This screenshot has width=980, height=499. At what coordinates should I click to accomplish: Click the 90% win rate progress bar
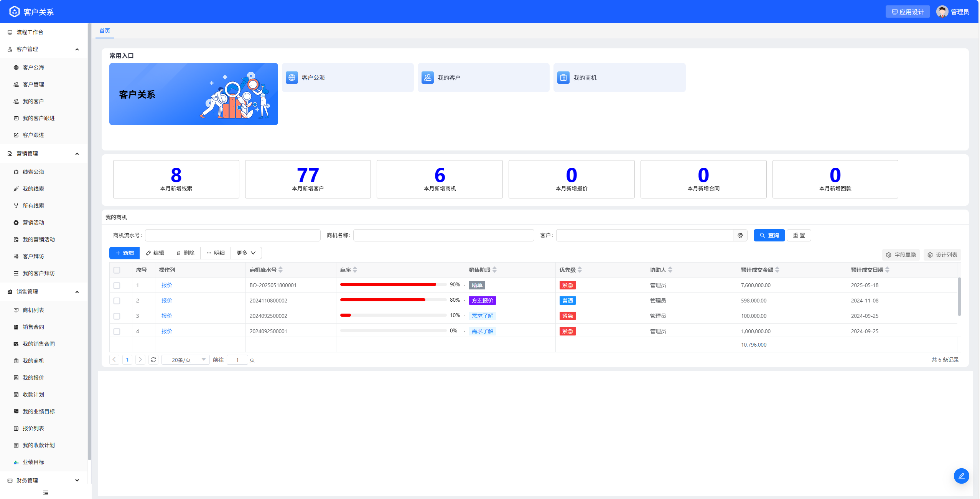(393, 285)
